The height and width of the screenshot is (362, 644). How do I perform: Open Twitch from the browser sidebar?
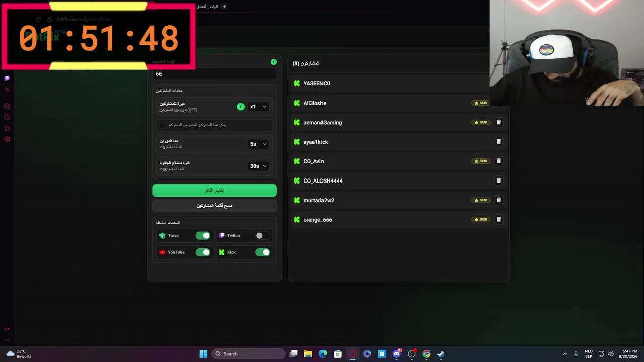click(7, 78)
